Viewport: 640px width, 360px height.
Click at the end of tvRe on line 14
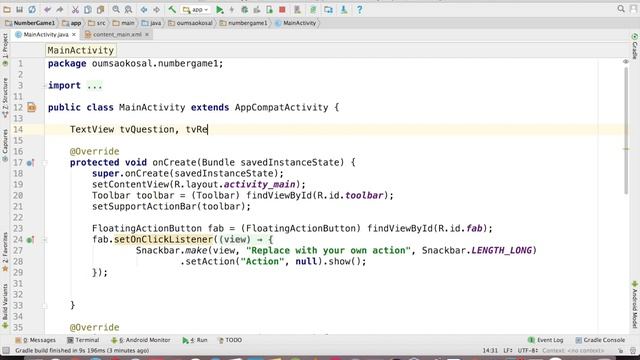click(x=208, y=129)
